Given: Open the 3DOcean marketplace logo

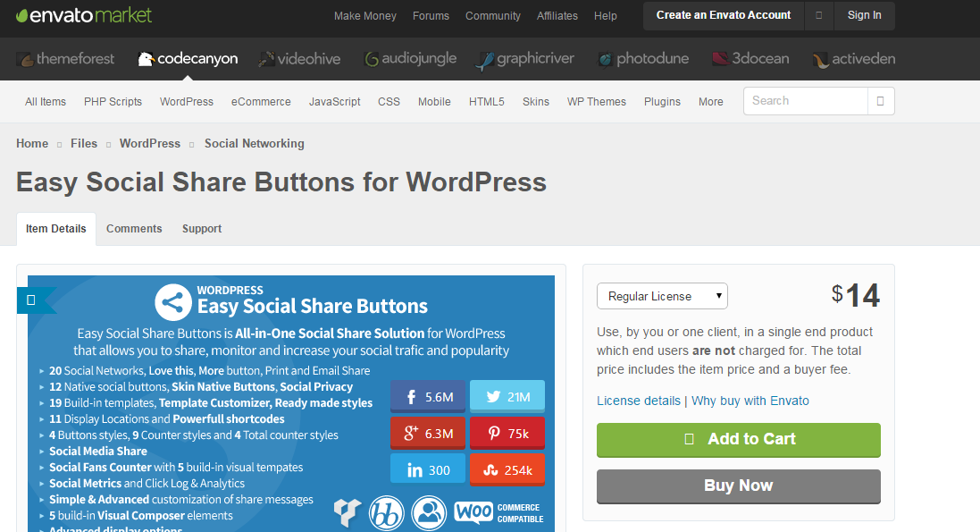Looking at the screenshot, I should [x=750, y=59].
